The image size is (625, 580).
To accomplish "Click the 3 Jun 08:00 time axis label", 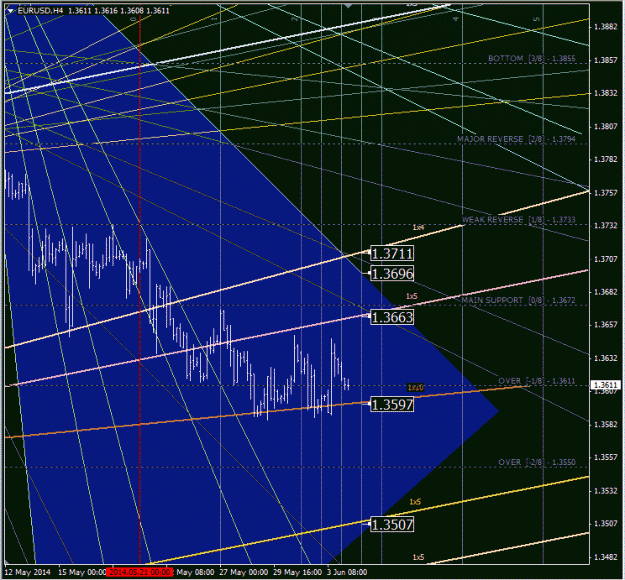I will (x=347, y=572).
